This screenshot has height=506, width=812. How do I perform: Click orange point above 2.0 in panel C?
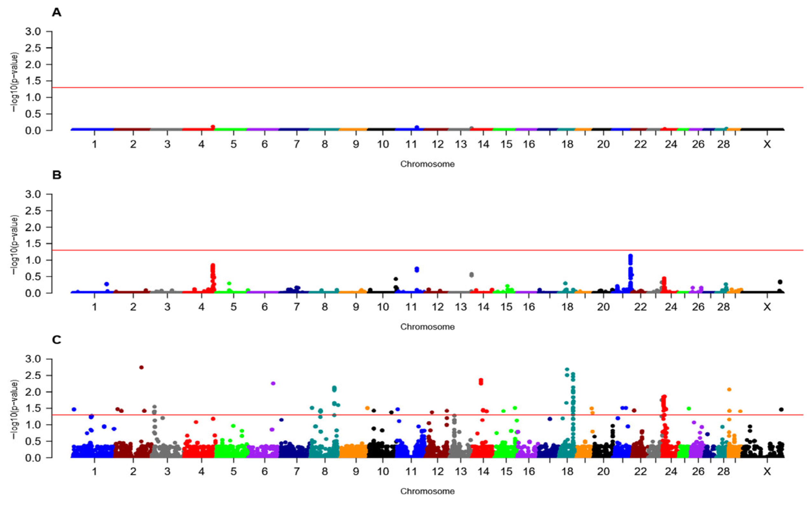pos(729,389)
